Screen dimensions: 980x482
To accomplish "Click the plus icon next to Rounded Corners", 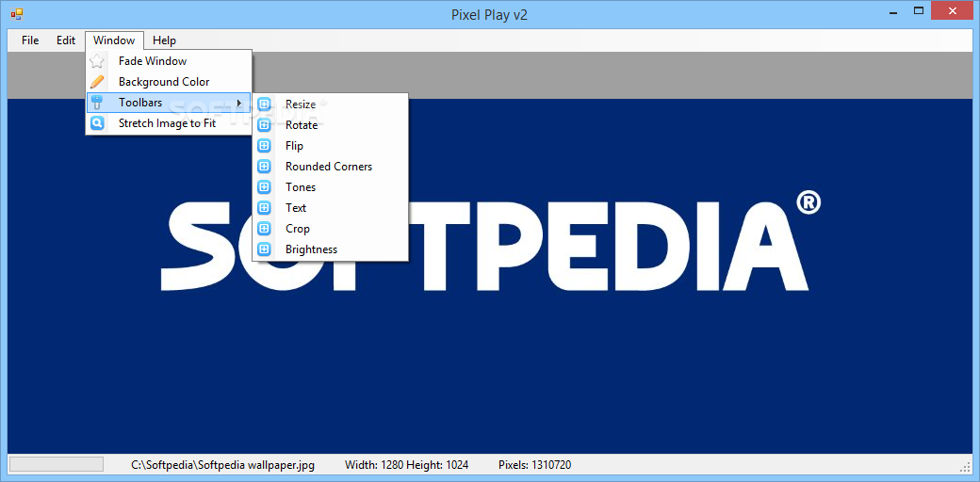I will 264,166.
